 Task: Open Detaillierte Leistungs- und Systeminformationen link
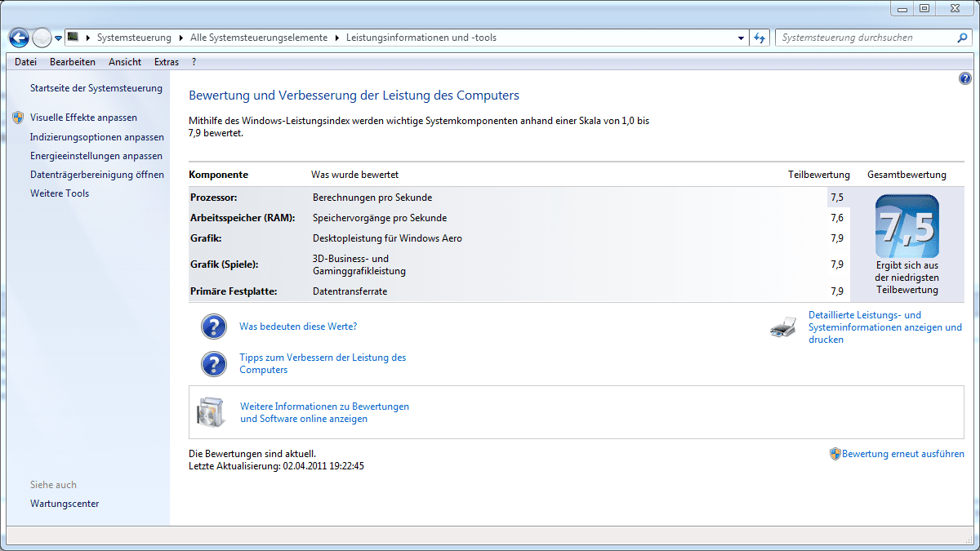(x=885, y=327)
